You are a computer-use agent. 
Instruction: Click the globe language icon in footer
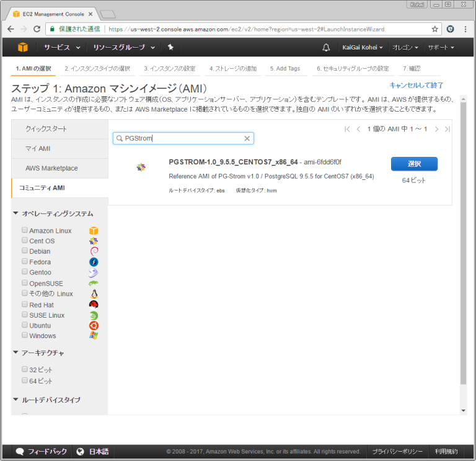point(80,452)
